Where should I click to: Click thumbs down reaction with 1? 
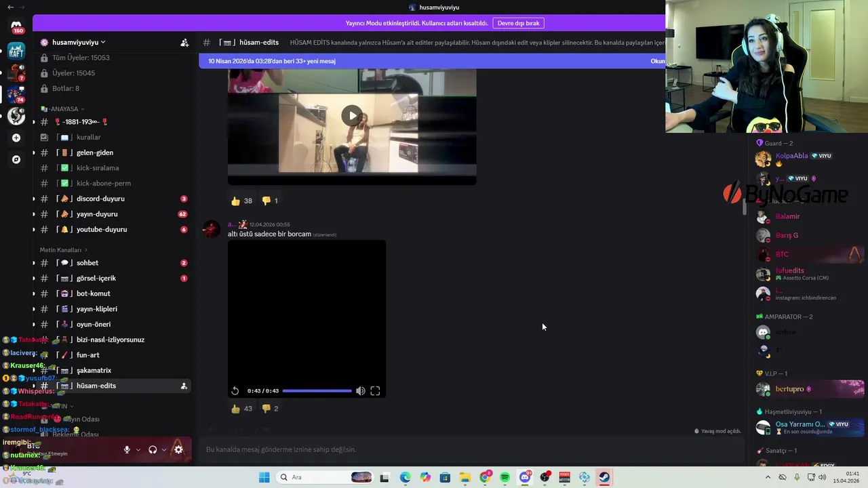tap(270, 201)
